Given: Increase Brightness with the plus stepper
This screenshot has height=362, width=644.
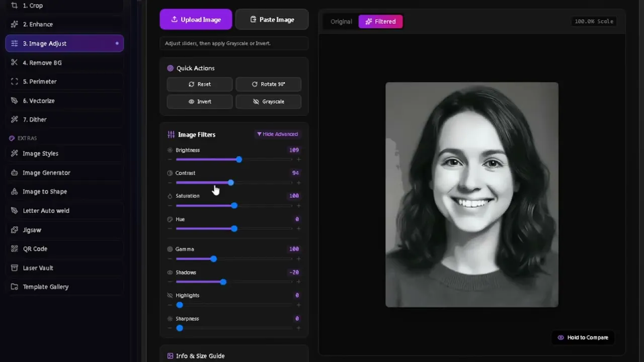Looking at the screenshot, I should [x=298, y=159].
